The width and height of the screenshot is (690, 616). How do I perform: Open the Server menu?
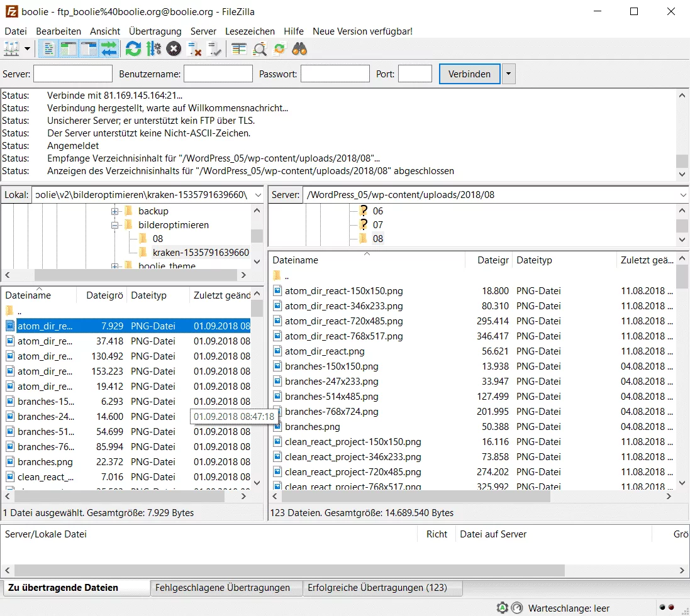pyautogui.click(x=203, y=31)
